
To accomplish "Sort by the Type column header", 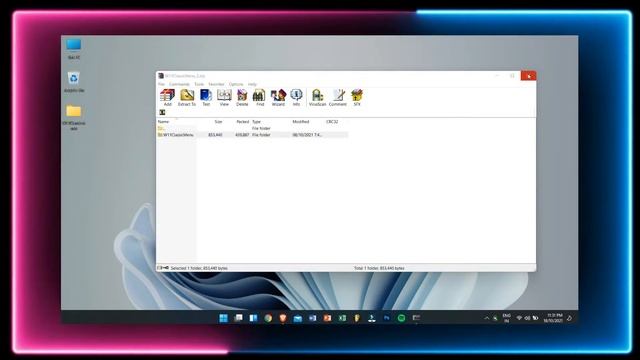I will point(256,122).
